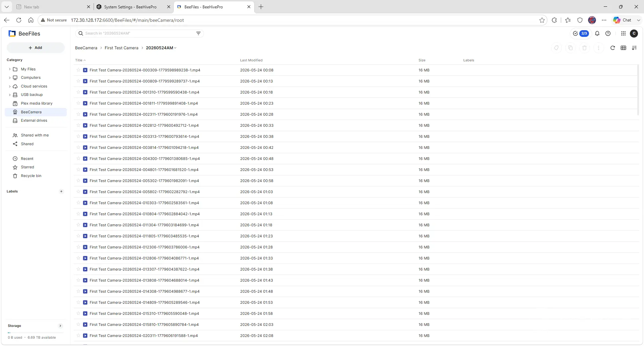Image resolution: width=644 pixels, height=346 pixels.
Task: Open the apps grid launcher
Action: click(x=623, y=34)
